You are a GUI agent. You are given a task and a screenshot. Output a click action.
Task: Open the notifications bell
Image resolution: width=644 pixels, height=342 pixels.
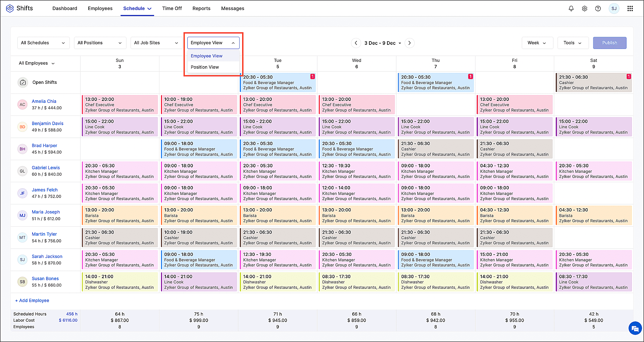pos(571,8)
